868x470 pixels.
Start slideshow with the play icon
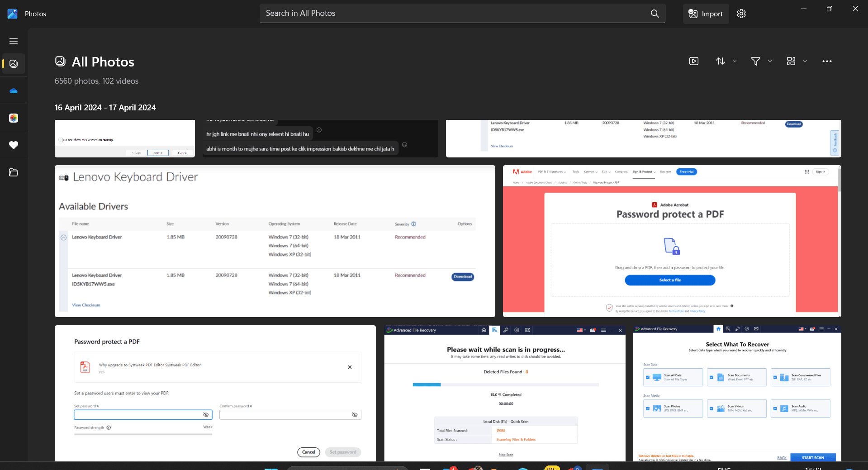pos(693,61)
